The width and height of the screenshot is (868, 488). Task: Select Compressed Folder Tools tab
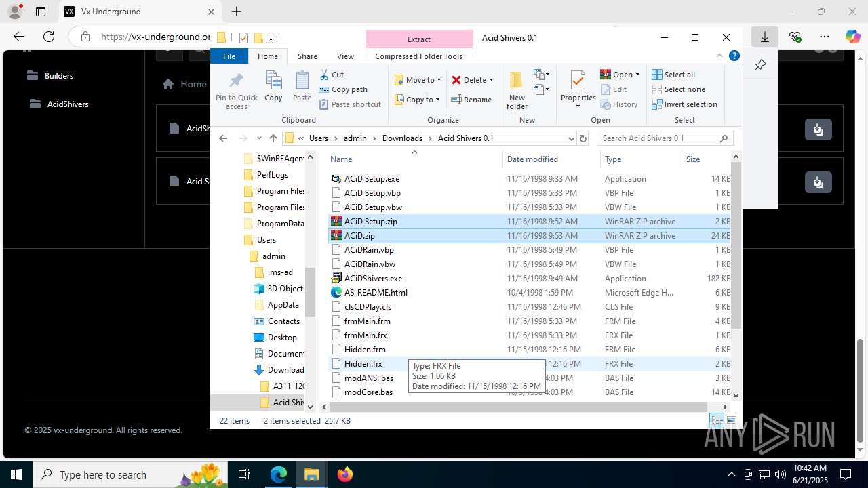click(418, 56)
